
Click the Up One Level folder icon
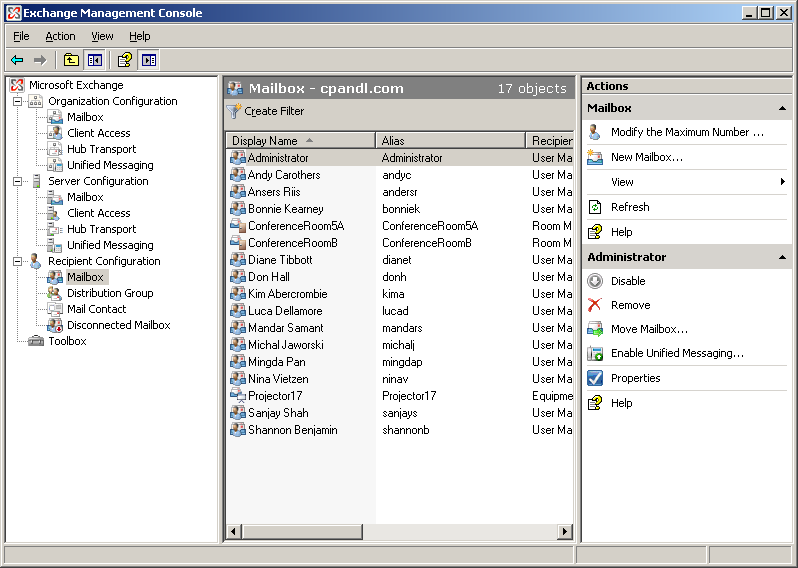[71, 60]
